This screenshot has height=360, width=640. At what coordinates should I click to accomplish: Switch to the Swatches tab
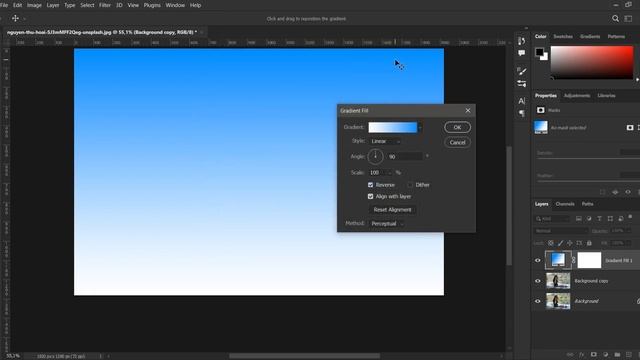pyautogui.click(x=563, y=37)
